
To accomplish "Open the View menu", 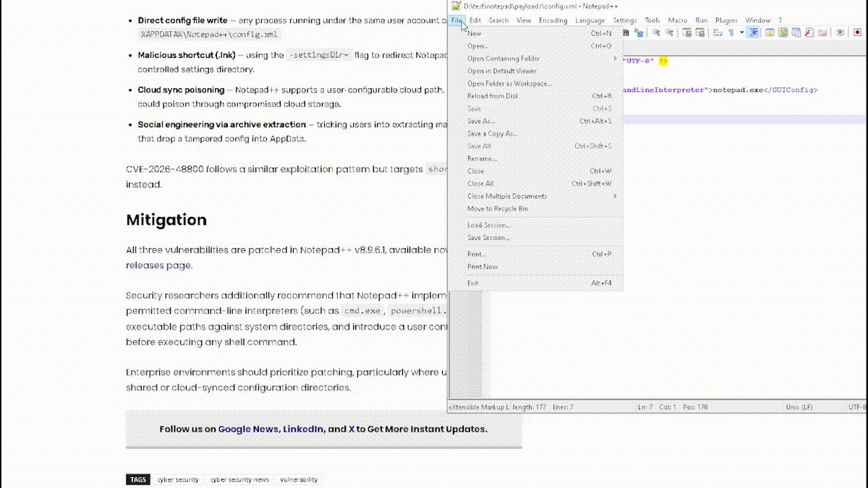I will pyautogui.click(x=524, y=20).
